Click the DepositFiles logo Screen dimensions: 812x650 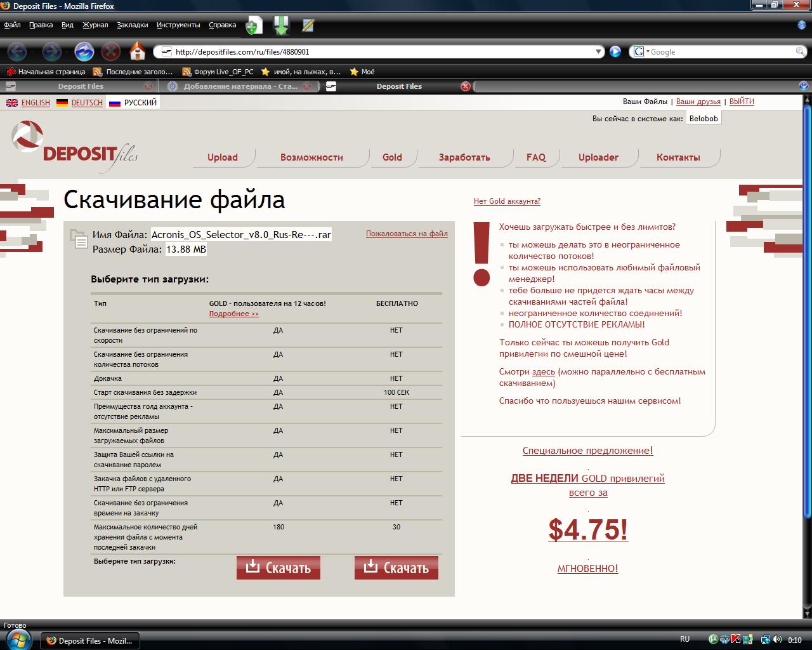coord(75,147)
